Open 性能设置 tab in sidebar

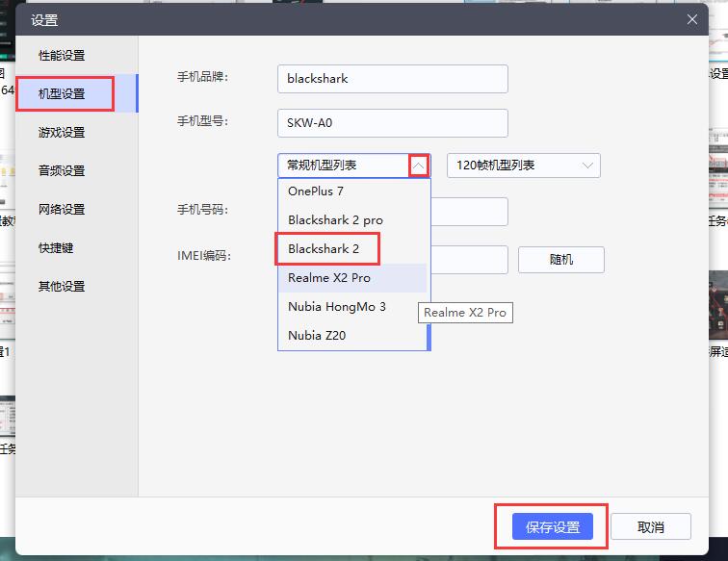coord(77,55)
